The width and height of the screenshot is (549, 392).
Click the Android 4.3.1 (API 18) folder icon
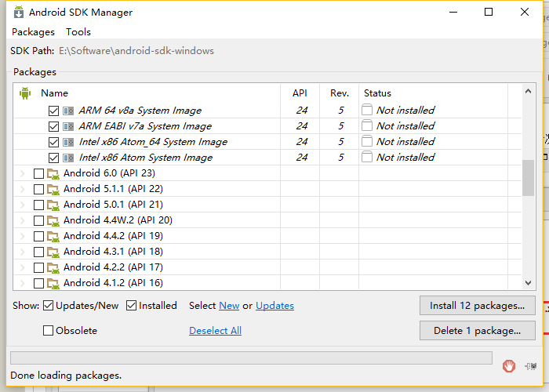(x=53, y=252)
